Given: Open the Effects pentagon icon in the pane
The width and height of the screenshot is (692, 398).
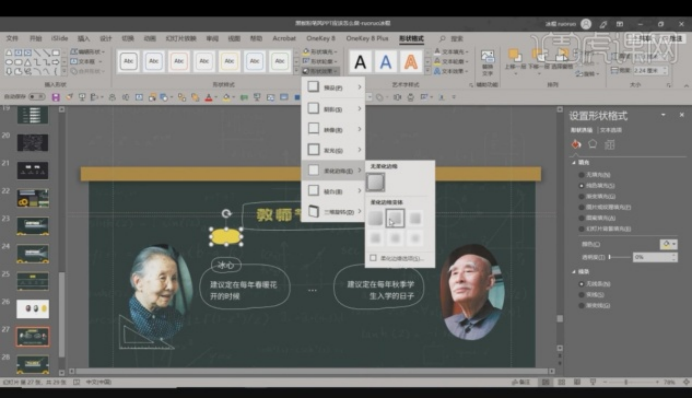Looking at the screenshot, I should [x=592, y=144].
